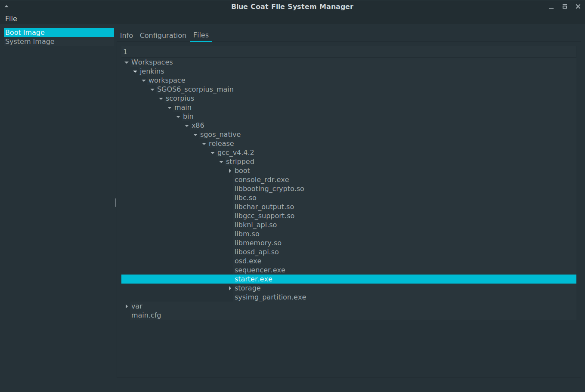Image resolution: width=585 pixels, height=392 pixels.
Task: Collapse the gcc_v4.4.2 node arrow
Action: coord(213,153)
